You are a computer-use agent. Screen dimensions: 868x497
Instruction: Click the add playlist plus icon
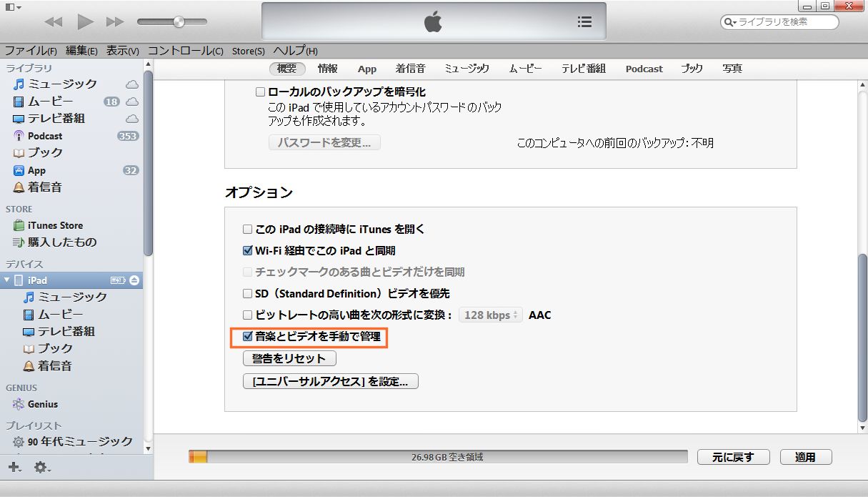[14, 467]
